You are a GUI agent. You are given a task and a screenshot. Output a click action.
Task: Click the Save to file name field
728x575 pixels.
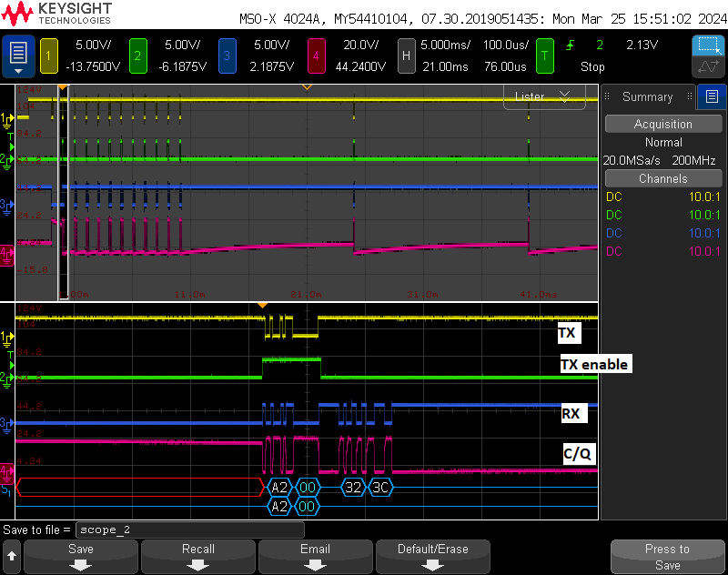pyautogui.click(x=190, y=530)
